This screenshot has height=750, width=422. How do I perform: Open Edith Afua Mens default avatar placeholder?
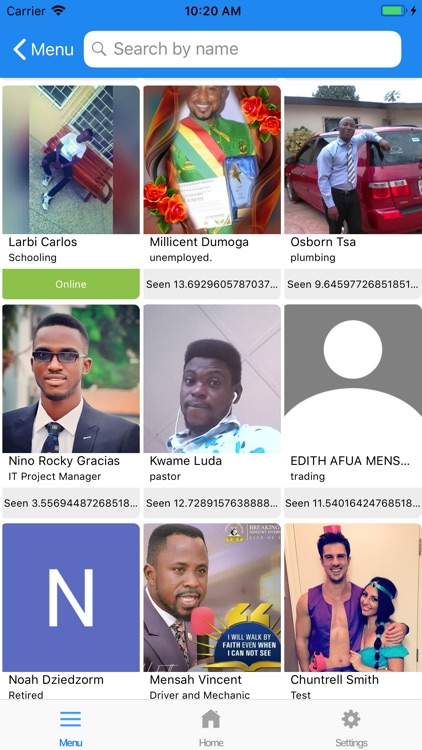click(353, 378)
